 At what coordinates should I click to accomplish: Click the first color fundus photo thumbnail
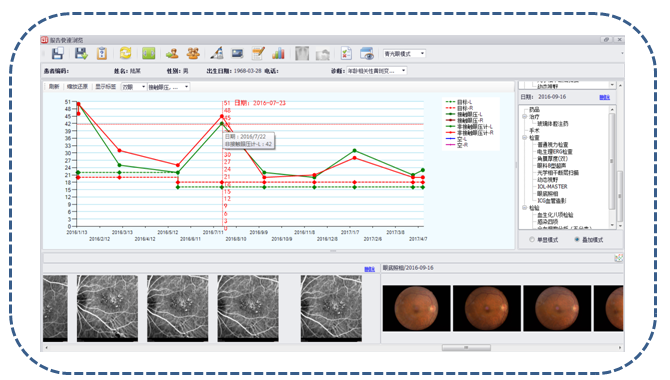click(x=416, y=308)
